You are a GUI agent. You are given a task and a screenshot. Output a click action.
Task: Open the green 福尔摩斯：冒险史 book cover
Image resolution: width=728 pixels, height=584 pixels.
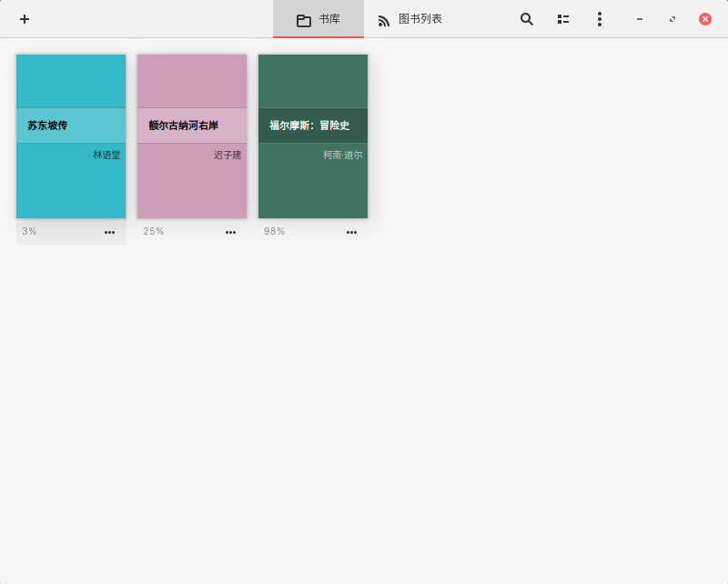(x=313, y=136)
